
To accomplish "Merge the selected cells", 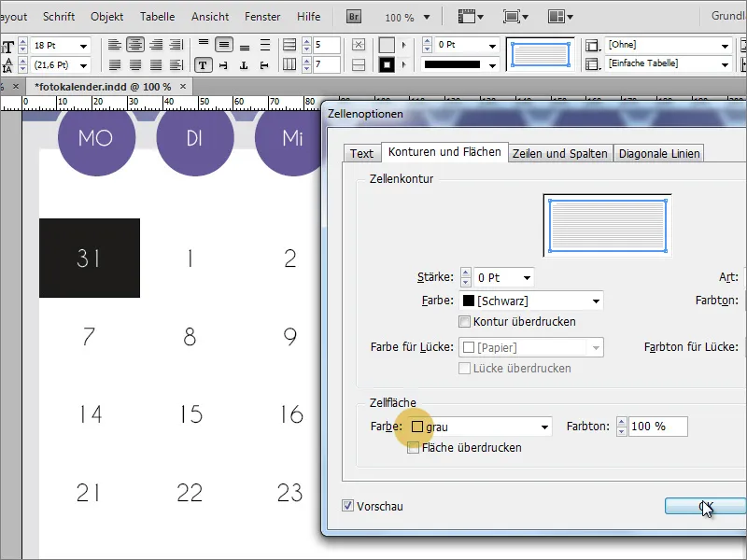I will click(x=359, y=45).
